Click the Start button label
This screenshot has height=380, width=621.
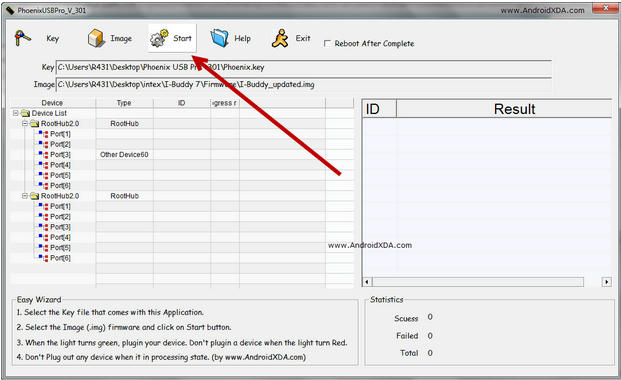(x=182, y=38)
